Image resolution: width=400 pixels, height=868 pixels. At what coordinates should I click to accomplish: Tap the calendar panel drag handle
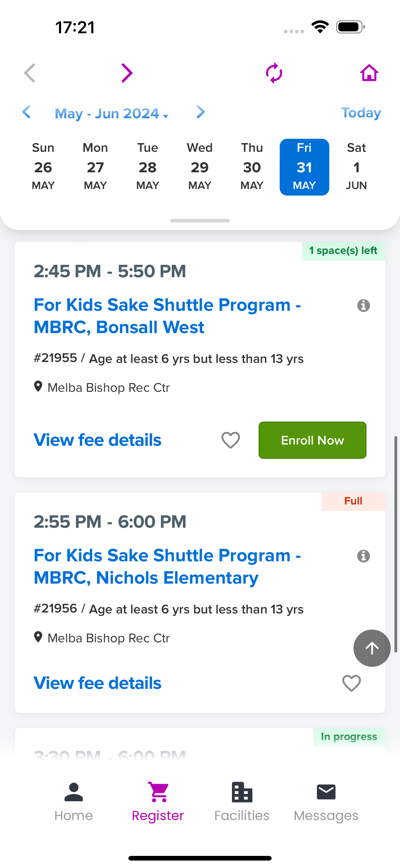[x=200, y=221]
